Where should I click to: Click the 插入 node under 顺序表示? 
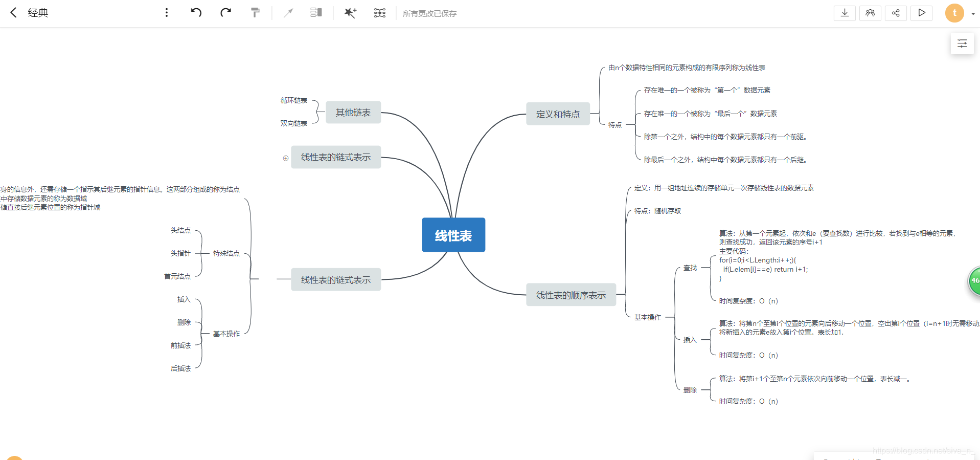click(x=690, y=340)
